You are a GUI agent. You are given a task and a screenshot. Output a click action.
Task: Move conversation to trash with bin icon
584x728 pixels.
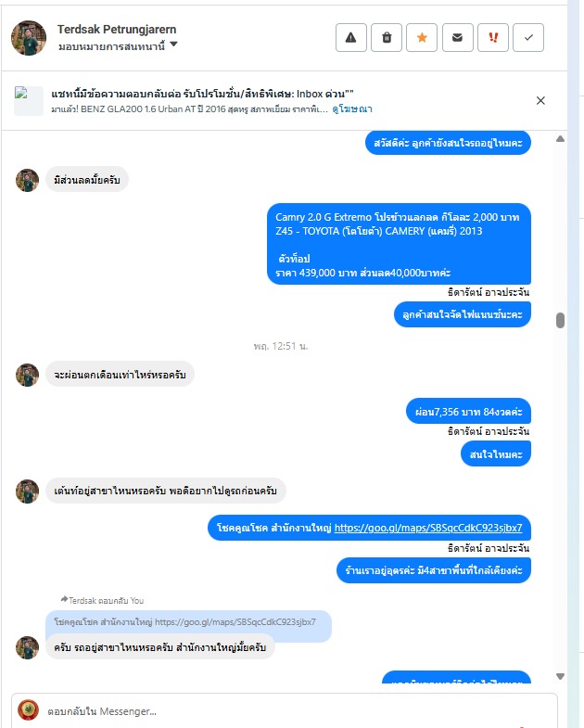coord(387,38)
